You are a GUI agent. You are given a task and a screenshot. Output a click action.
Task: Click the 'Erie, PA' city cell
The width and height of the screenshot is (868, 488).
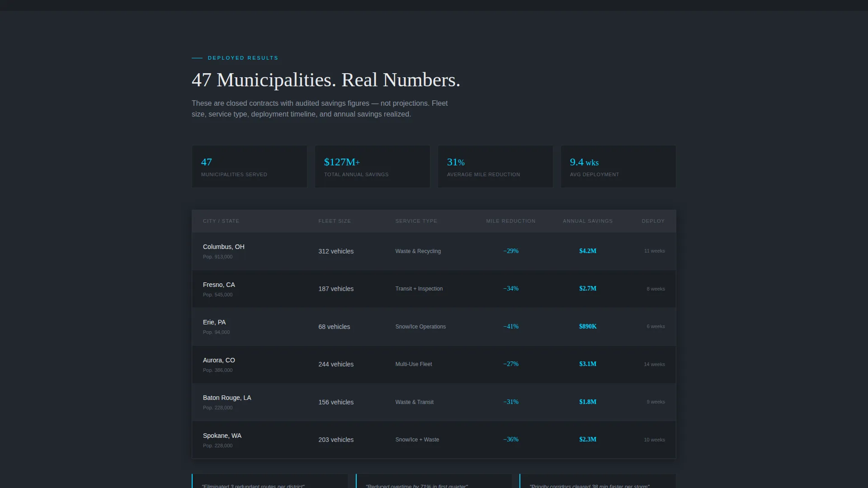[214, 322]
